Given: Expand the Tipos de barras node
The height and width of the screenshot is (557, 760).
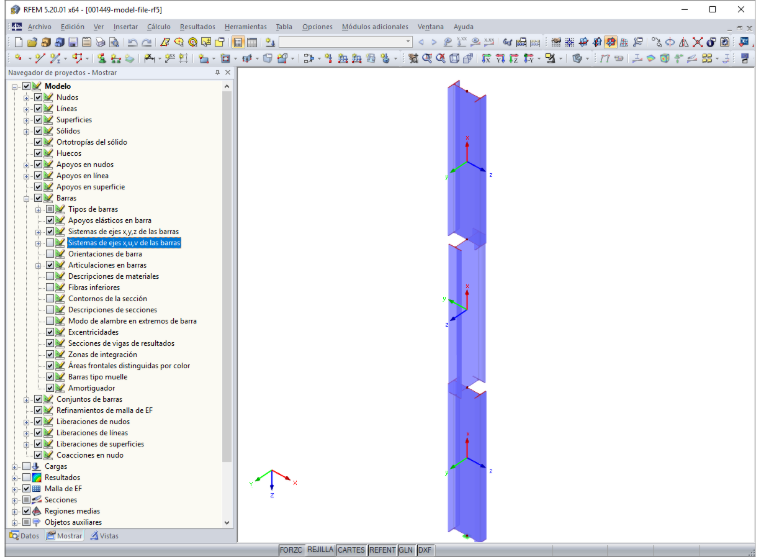Looking at the screenshot, I should (x=38, y=209).
